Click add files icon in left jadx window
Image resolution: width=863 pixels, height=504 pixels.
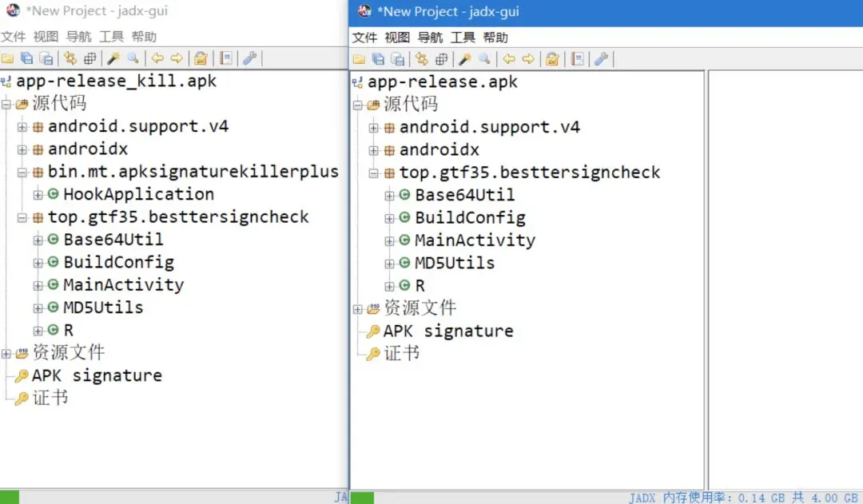coord(26,58)
